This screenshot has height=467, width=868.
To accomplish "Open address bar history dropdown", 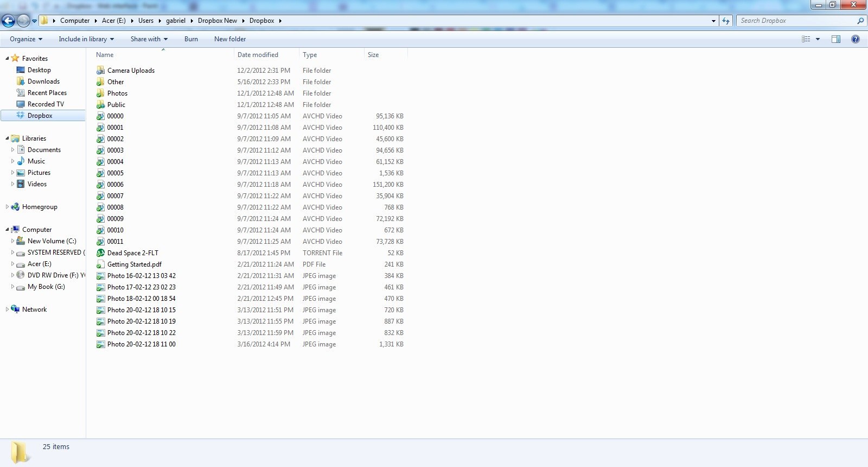I will click(713, 21).
